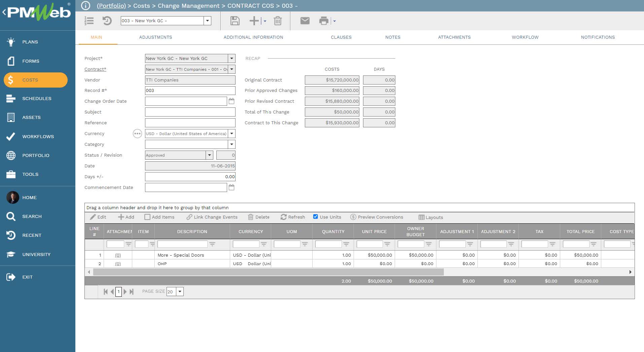
Task: Switch to the Adjustments tab
Action: point(155,37)
